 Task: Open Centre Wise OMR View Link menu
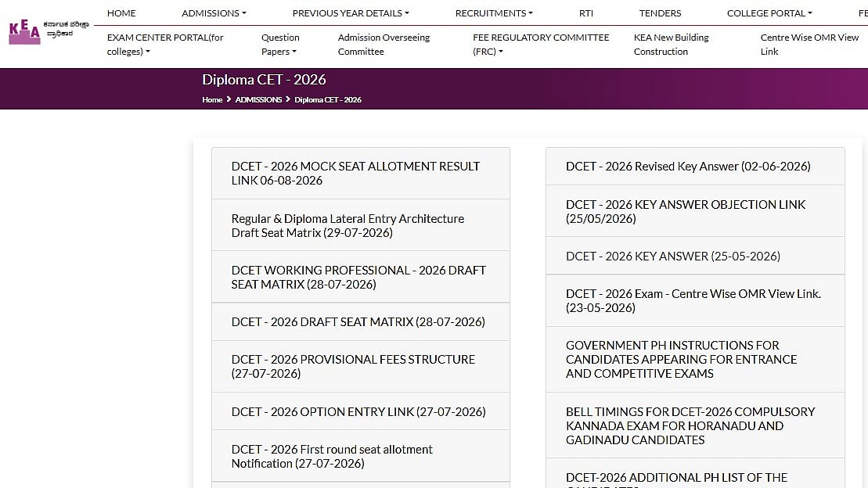[x=809, y=45]
